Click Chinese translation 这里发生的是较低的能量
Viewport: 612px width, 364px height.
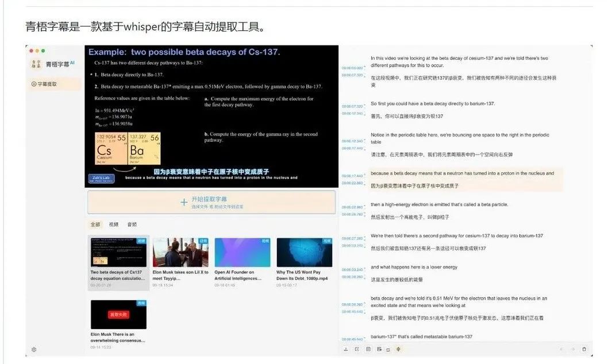pyautogui.click(x=397, y=280)
